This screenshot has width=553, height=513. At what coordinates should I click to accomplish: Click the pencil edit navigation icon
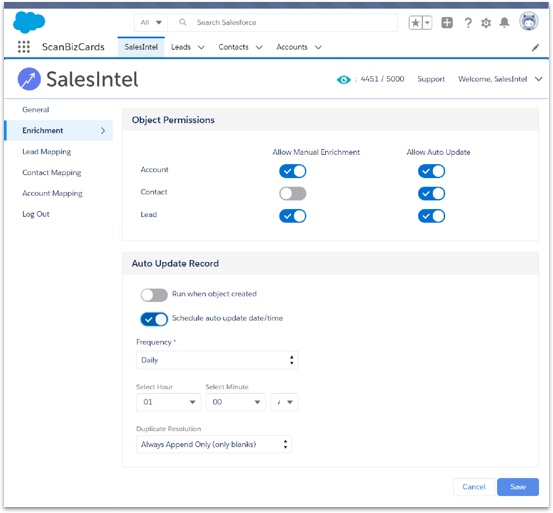tap(535, 47)
